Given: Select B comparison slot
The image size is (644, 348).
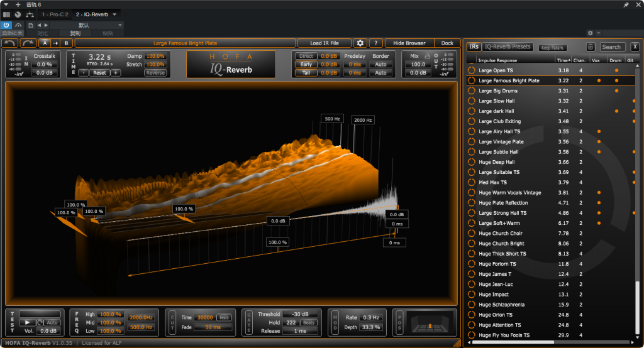Looking at the screenshot, I should click(x=66, y=43).
